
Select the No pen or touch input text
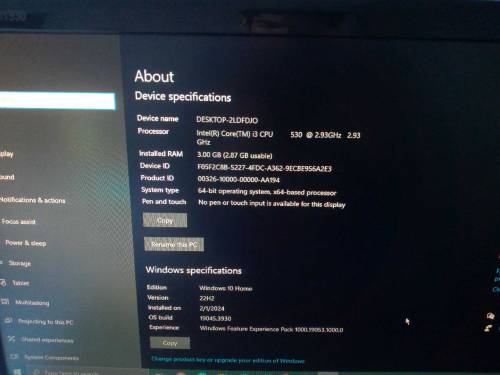(x=272, y=203)
